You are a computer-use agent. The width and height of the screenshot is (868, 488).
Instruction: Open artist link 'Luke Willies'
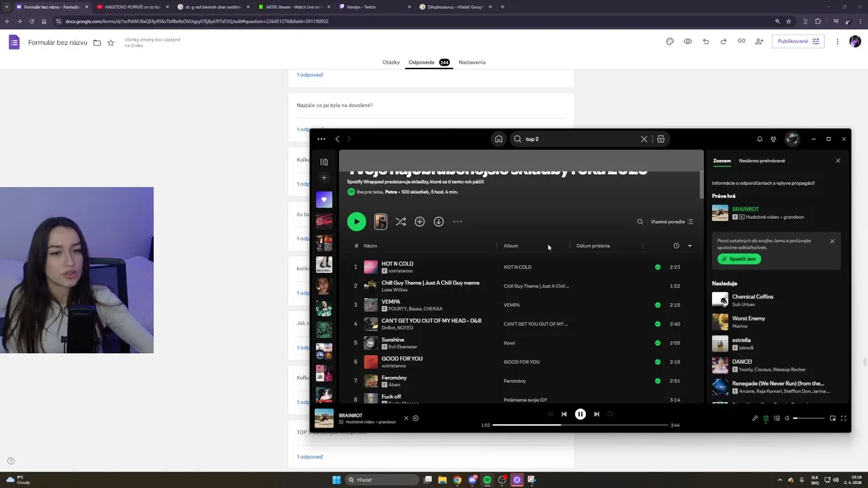[x=395, y=290]
